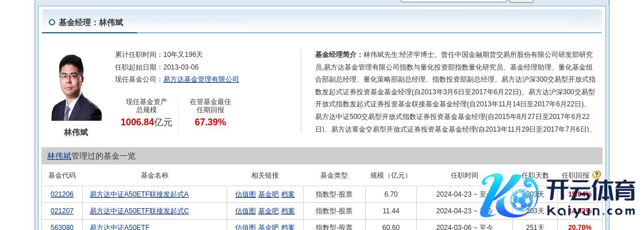Click total asset value 1006.84亿元
The height and width of the screenshot is (230, 644).
[147, 122]
